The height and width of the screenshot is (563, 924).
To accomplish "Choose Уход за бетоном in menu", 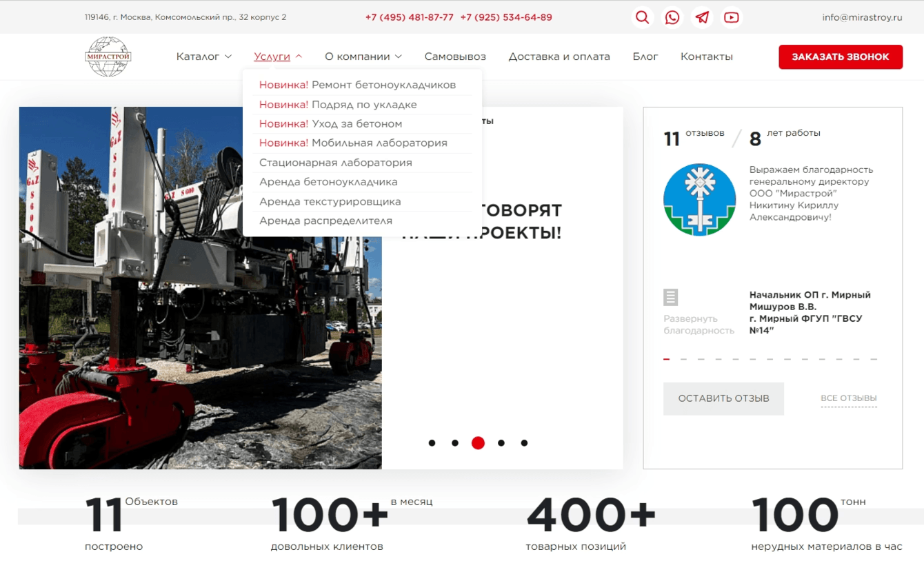I will (330, 124).
